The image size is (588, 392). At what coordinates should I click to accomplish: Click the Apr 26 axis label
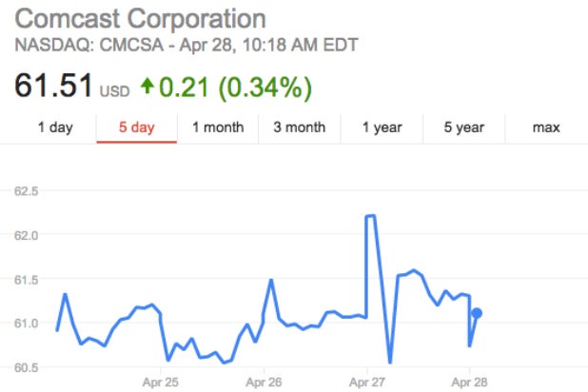point(263,384)
